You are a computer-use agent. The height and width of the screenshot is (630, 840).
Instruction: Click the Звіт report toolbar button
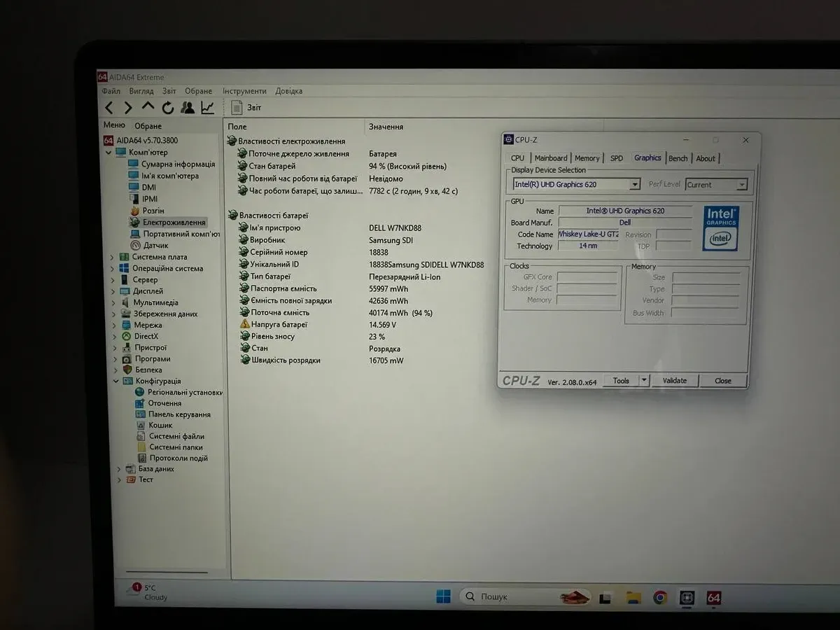(x=246, y=108)
